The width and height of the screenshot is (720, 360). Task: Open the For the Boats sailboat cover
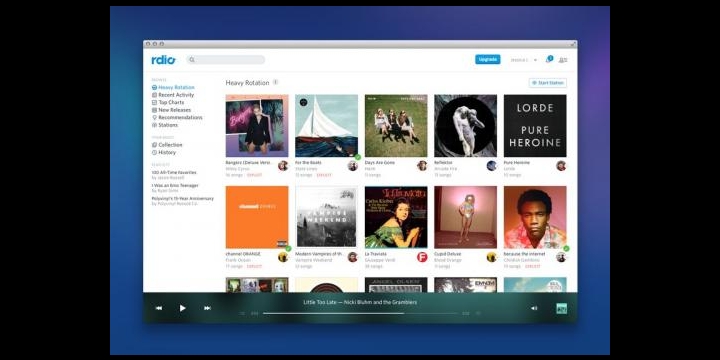click(326, 126)
